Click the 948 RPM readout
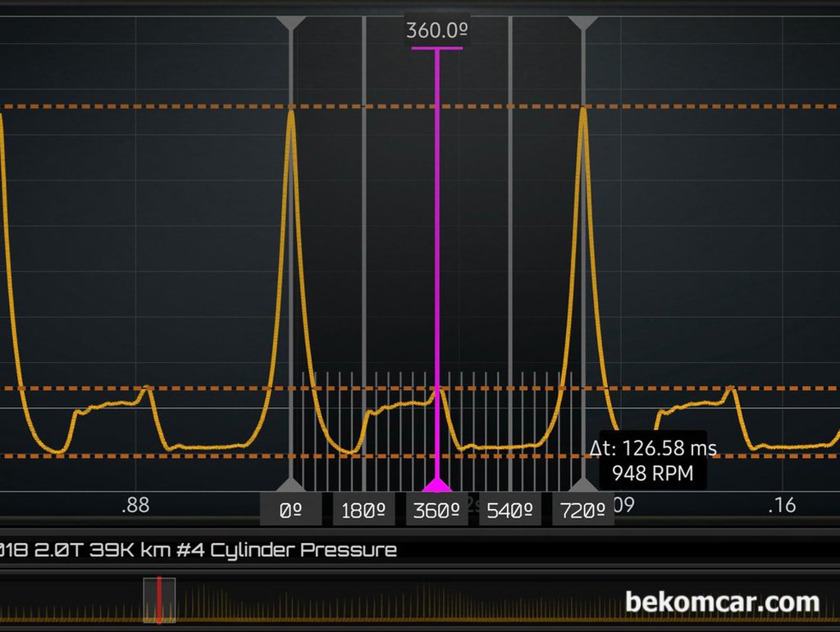This screenshot has height=632, width=840. coord(653,474)
